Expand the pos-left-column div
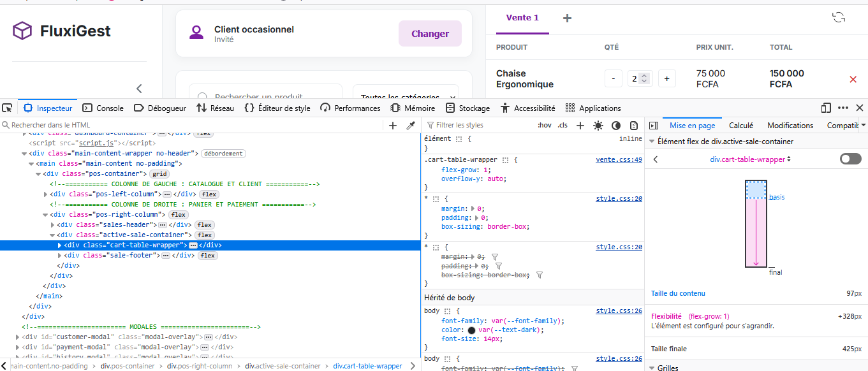868x371 pixels. click(x=45, y=194)
